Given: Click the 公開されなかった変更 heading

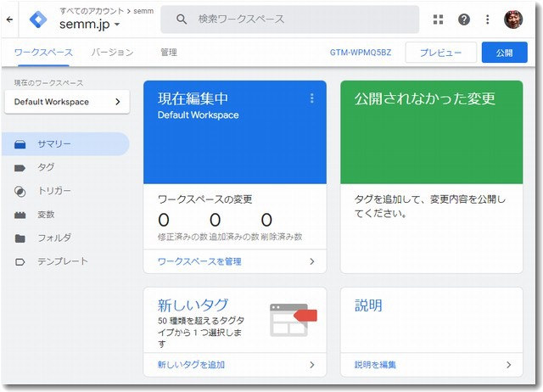Looking at the screenshot, I should (425, 98).
